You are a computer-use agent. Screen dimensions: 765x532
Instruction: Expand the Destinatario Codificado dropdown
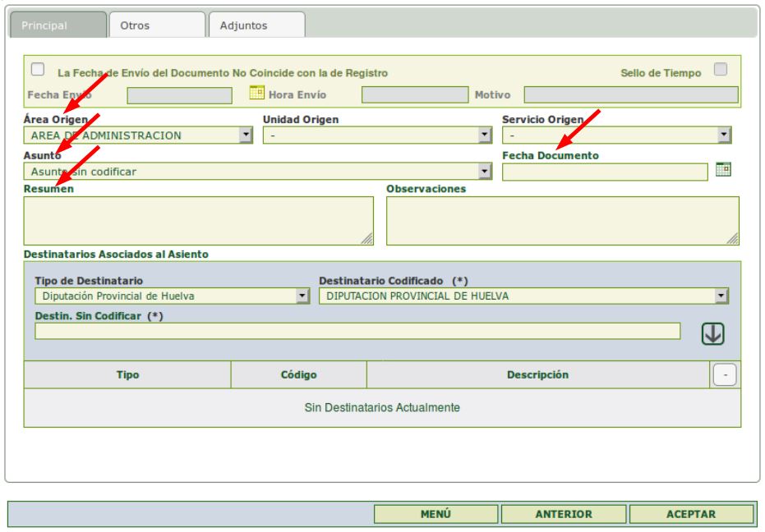[524, 296]
